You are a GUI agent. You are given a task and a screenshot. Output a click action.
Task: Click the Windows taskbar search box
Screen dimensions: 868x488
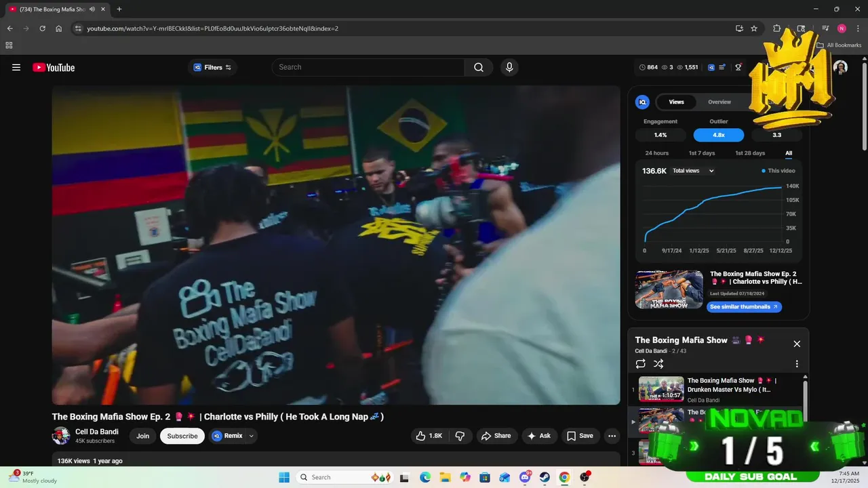coord(346,477)
